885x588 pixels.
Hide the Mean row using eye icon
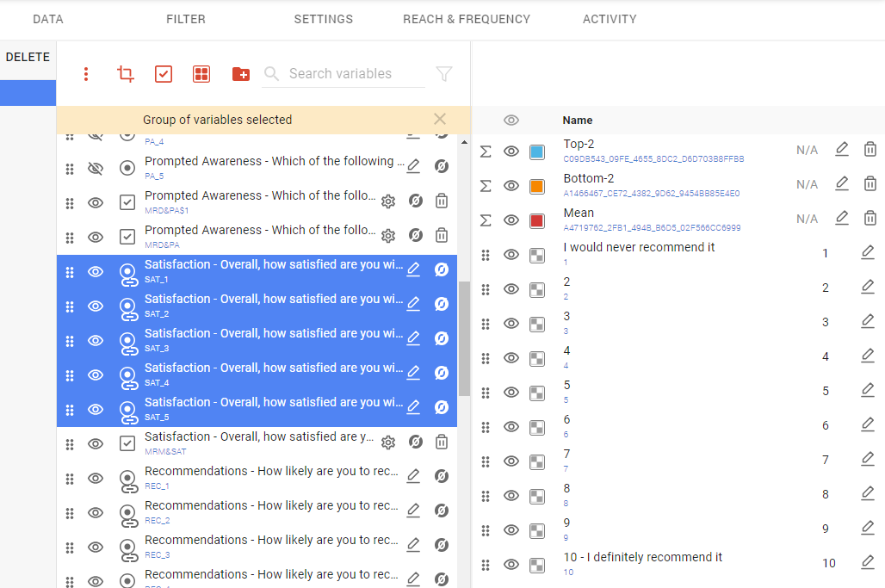[x=511, y=220]
